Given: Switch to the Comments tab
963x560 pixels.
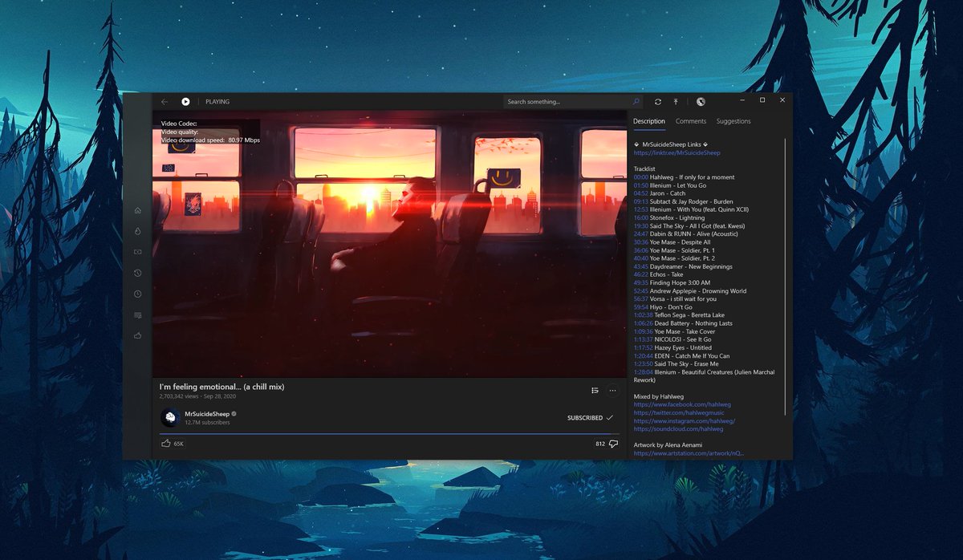Looking at the screenshot, I should pyautogui.click(x=691, y=121).
